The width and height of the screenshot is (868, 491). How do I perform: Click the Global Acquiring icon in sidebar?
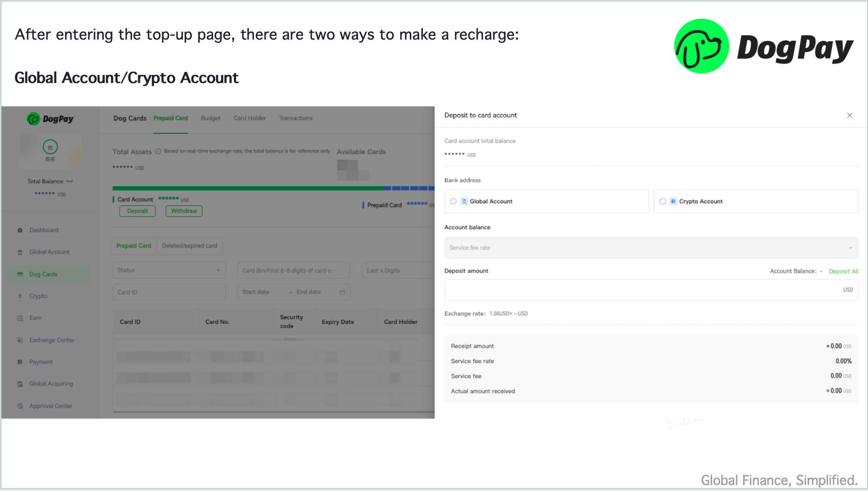point(20,384)
